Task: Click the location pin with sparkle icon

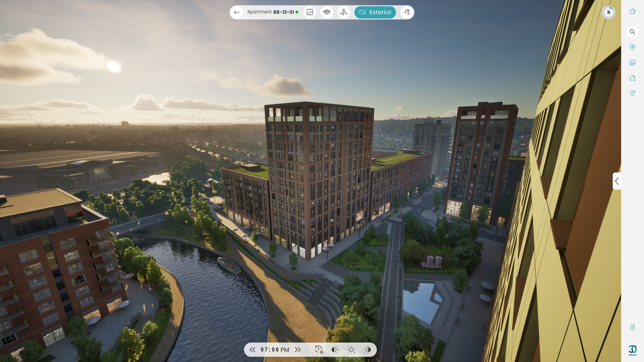Action: click(x=632, y=93)
